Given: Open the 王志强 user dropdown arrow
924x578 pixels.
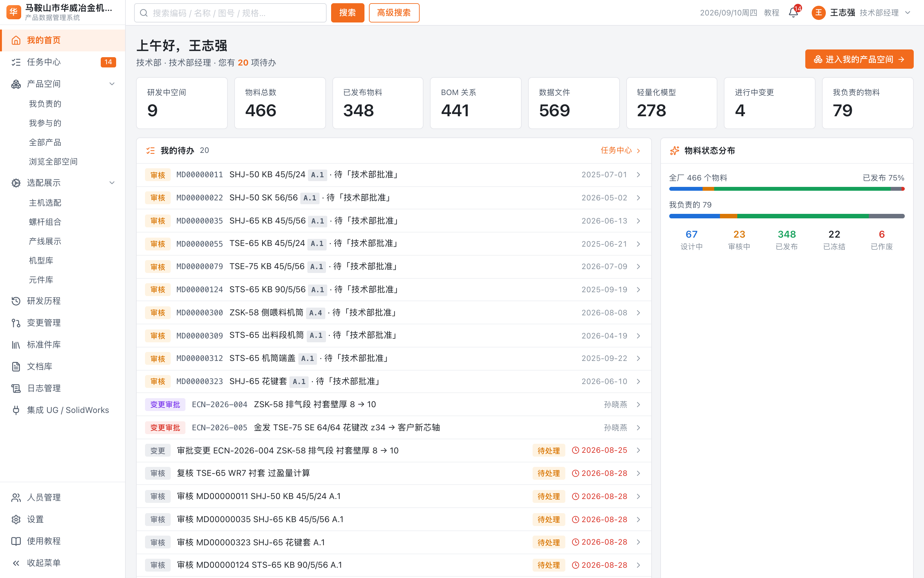Looking at the screenshot, I should (x=908, y=13).
